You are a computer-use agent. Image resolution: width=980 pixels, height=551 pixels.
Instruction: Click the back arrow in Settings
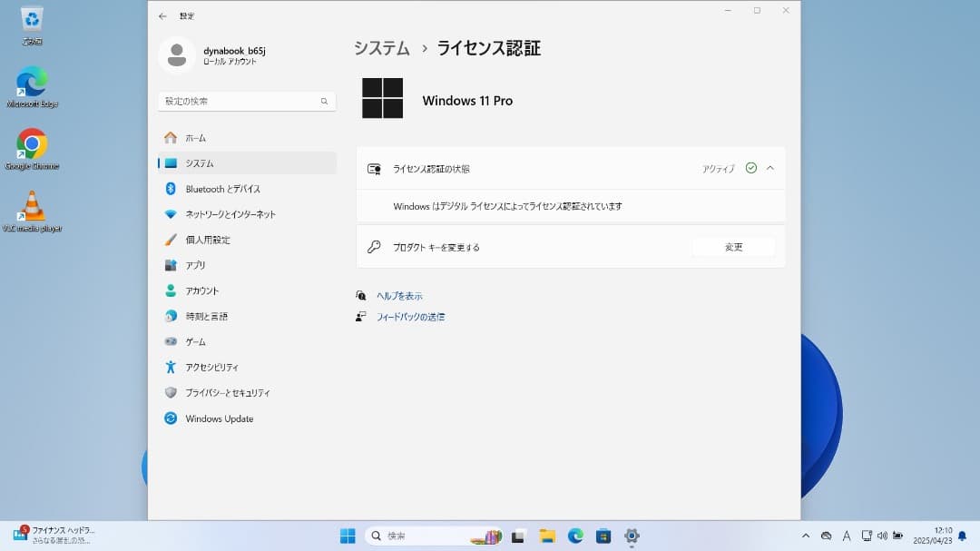tap(163, 15)
